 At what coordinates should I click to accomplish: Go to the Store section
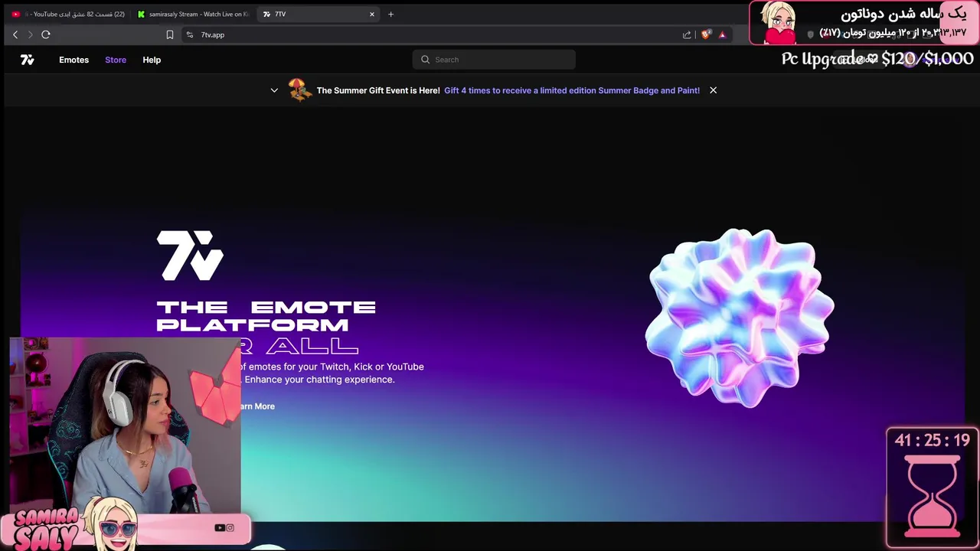click(116, 60)
